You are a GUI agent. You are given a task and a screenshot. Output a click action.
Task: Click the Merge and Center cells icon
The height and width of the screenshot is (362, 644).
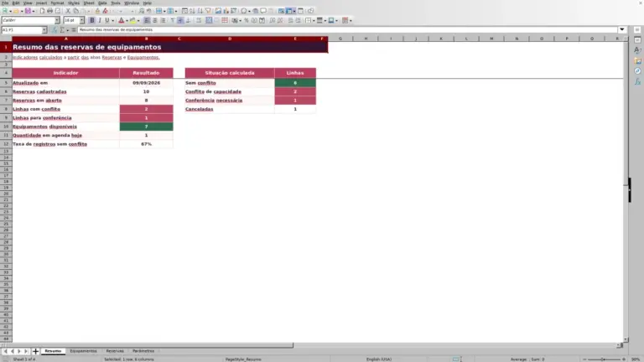209,20
